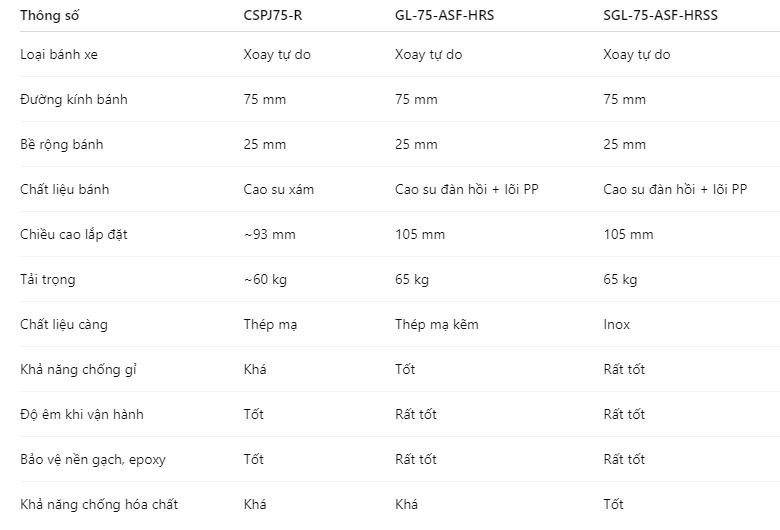Viewport: 780px width, 530px height.
Task: Select the ~93 mm height value
Action: click(x=270, y=234)
